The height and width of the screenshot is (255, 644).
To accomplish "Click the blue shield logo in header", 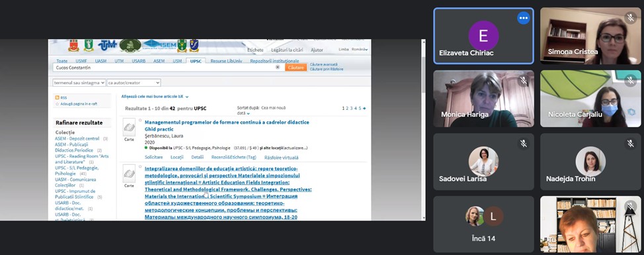I will coord(194,45).
